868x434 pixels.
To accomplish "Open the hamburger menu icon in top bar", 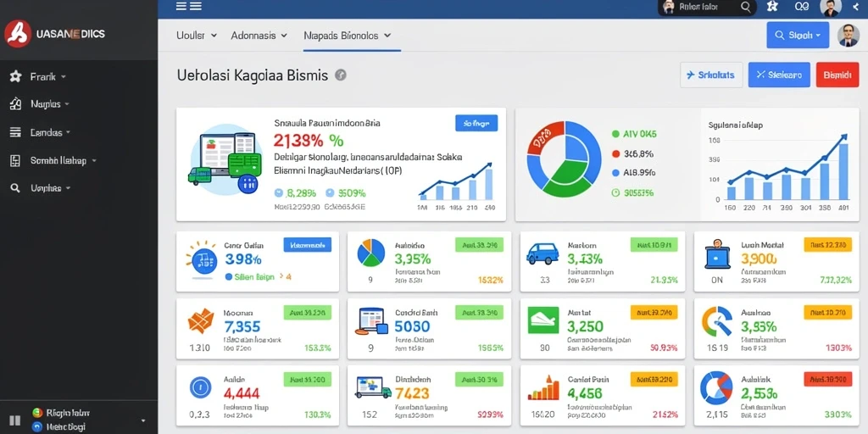I will (189, 7).
